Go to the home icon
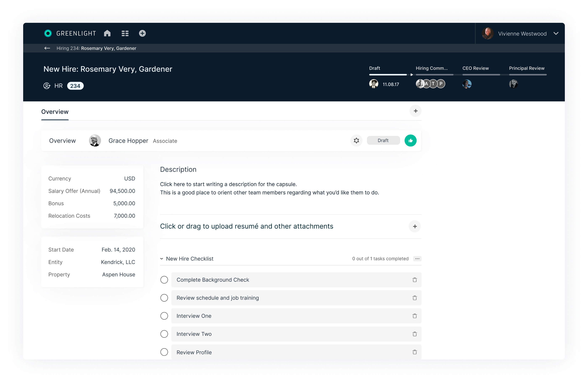This screenshot has height=383, width=588. pos(107,33)
